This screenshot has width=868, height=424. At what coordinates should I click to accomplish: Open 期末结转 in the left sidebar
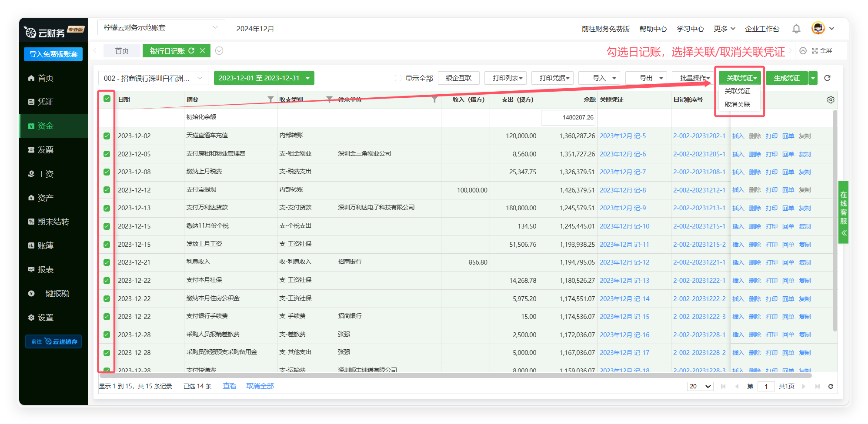coord(53,222)
